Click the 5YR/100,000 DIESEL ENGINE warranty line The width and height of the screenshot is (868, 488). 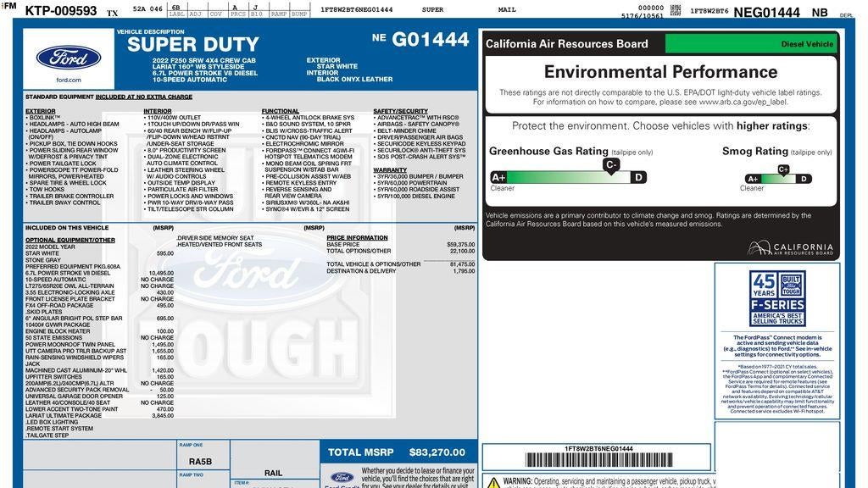tap(415, 197)
